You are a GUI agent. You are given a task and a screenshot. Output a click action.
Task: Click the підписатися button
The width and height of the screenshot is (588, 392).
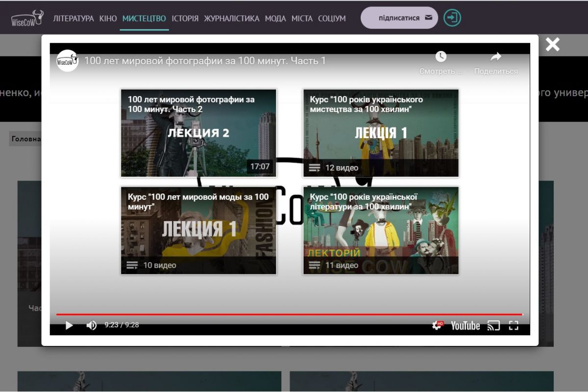pos(399,18)
